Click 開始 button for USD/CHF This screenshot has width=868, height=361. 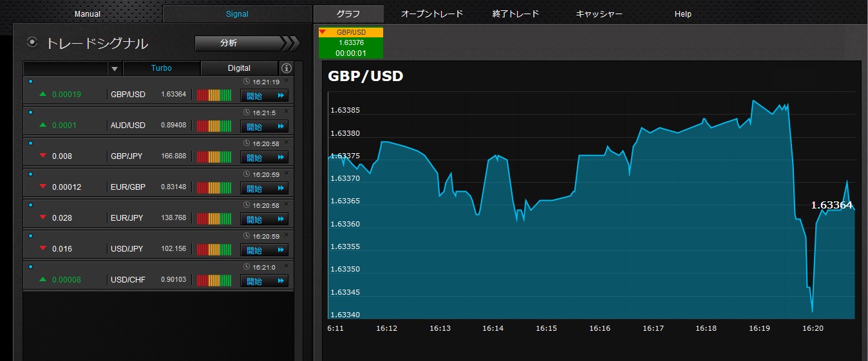pyautogui.click(x=264, y=281)
